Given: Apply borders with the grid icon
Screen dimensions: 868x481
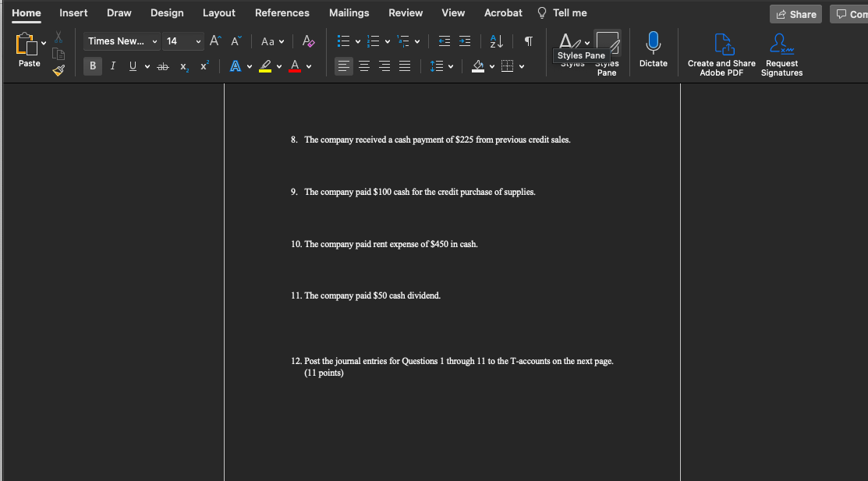Looking at the screenshot, I should click(x=507, y=66).
